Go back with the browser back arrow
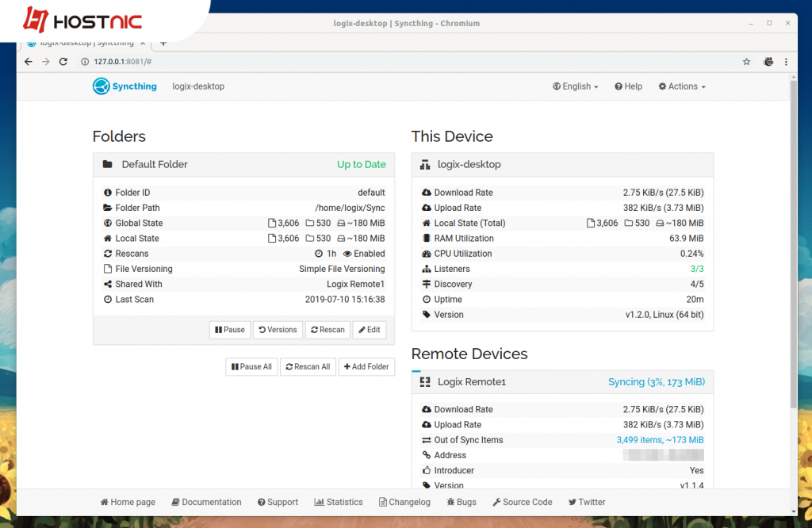The height and width of the screenshot is (528, 812). click(x=29, y=62)
